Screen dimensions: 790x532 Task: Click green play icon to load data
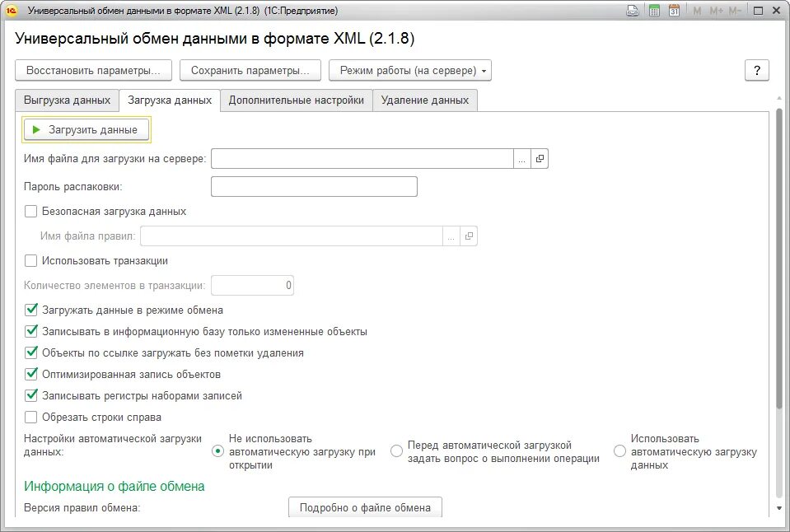pos(35,130)
